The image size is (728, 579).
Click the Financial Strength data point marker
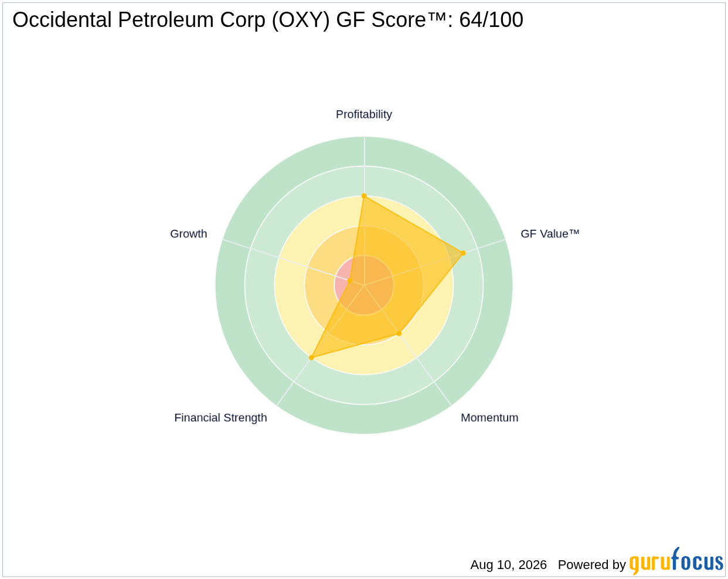(311, 357)
